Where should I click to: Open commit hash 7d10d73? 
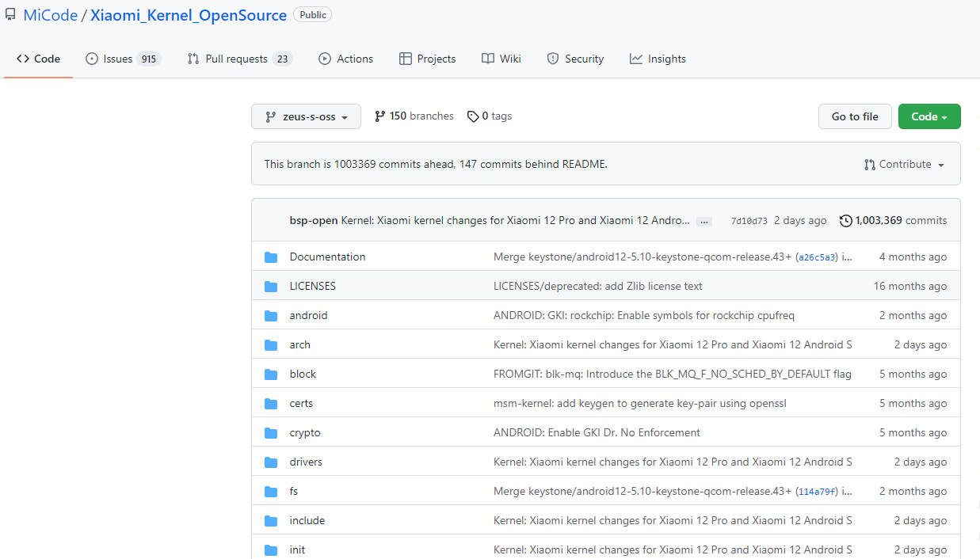[749, 221]
